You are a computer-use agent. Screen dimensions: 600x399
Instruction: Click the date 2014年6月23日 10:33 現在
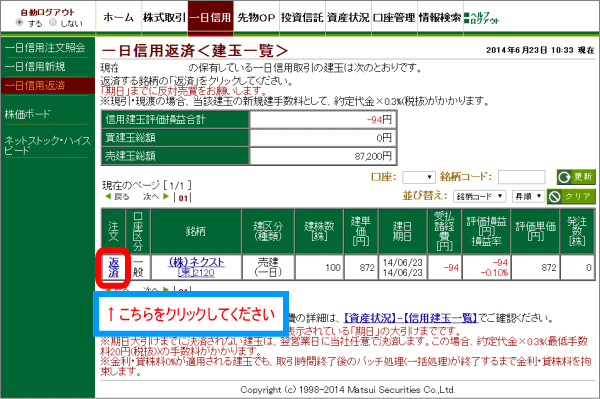(x=540, y=50)
